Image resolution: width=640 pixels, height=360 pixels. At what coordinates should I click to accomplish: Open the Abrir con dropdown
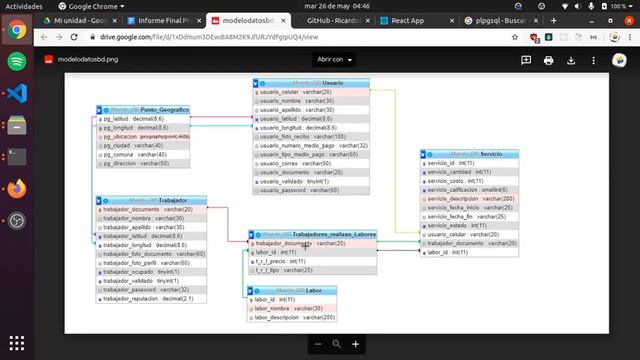(x=334, y=60)
